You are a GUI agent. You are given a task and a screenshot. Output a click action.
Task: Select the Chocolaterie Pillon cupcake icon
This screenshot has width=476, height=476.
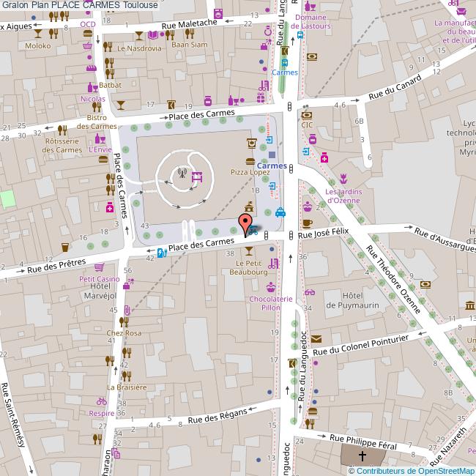(271, 287)
